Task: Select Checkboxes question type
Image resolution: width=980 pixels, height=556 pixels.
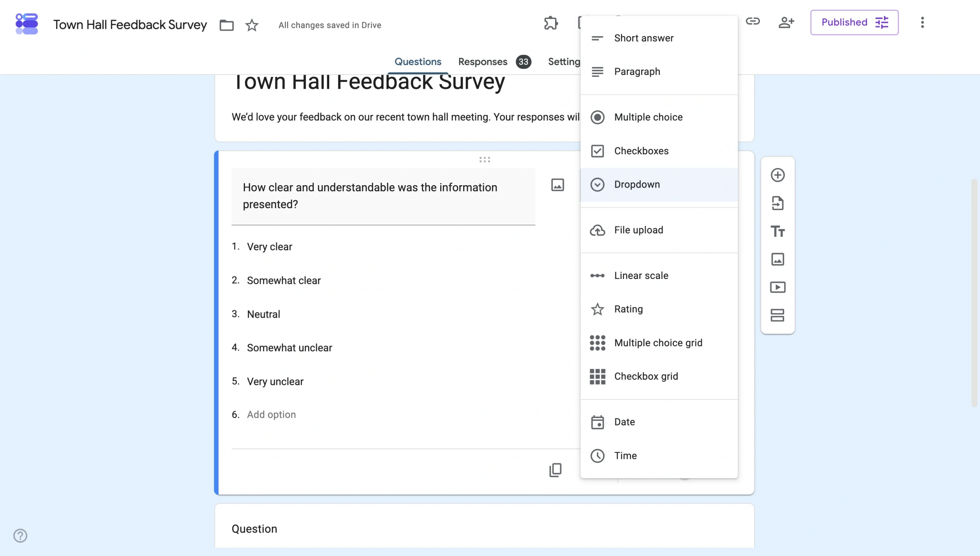Action: pyautogui.click(x=659, y=151)
